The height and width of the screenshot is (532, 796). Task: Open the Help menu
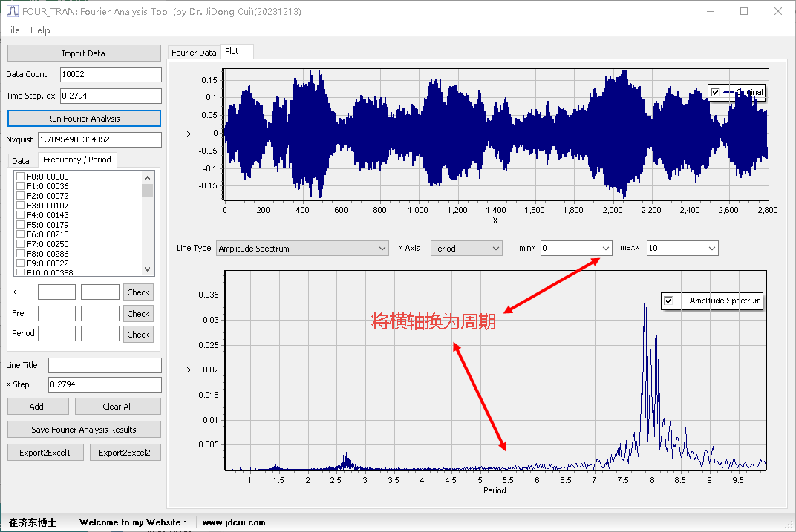[x=40, y=30]
